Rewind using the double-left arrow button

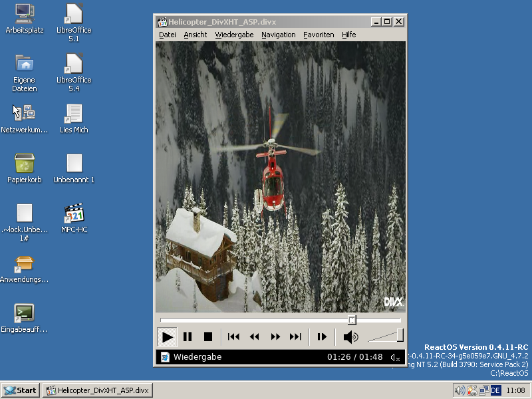(x=254, y=337)
